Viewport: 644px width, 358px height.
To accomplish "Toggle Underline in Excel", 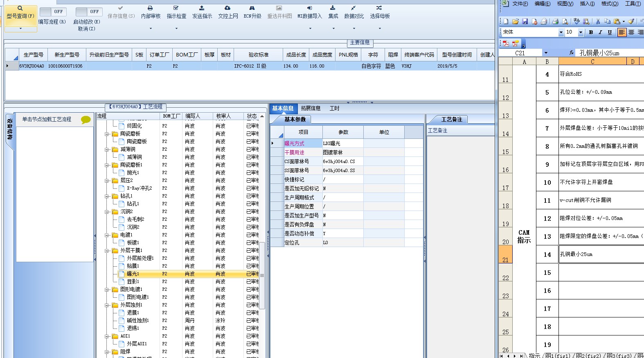I will point(610,32).
